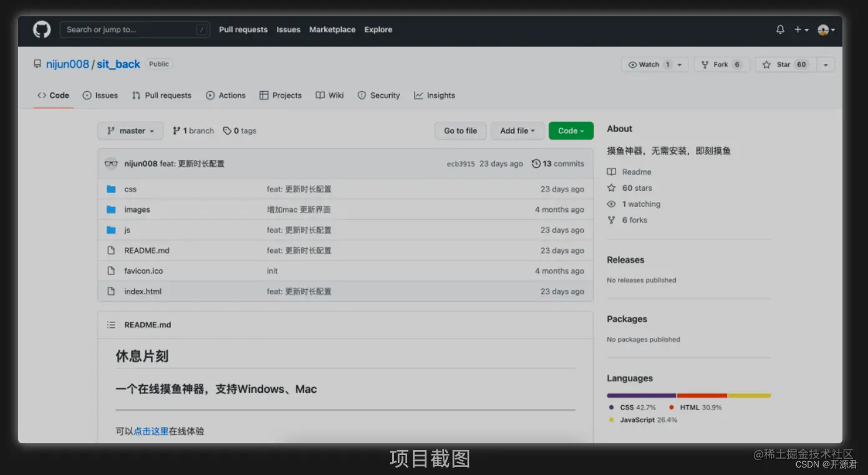The width and height of the screenshot is (868, 475).
Task: Click the purple CSS language bar segment
Action: pyautogui.click(x=642, y=395)
